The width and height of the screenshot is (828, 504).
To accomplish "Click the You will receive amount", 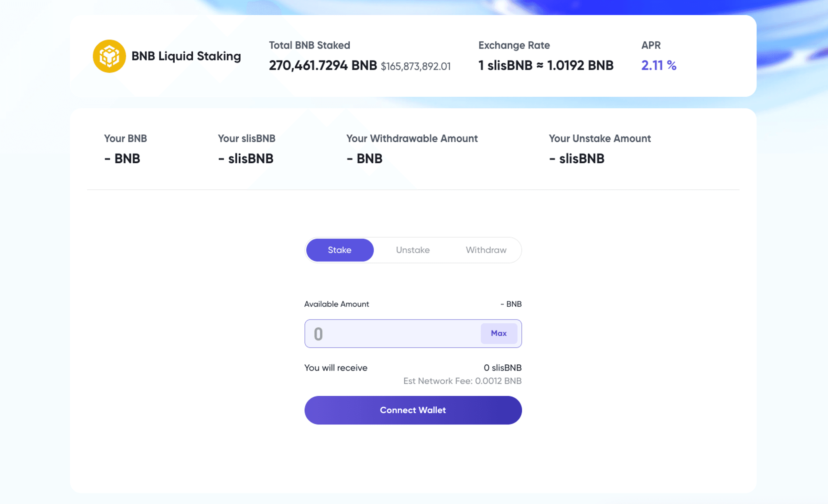I will click(x=502, y=368).
